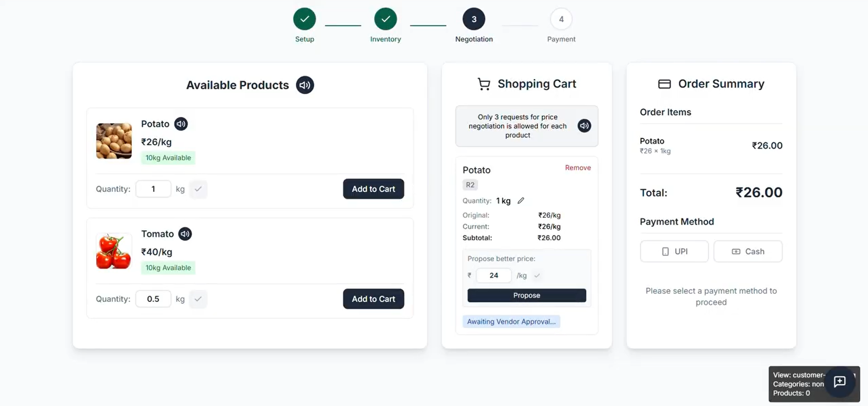This screenshot has height=406, width=868.
Task: Focus the propose better price field
Action: [x=494, y=275]
